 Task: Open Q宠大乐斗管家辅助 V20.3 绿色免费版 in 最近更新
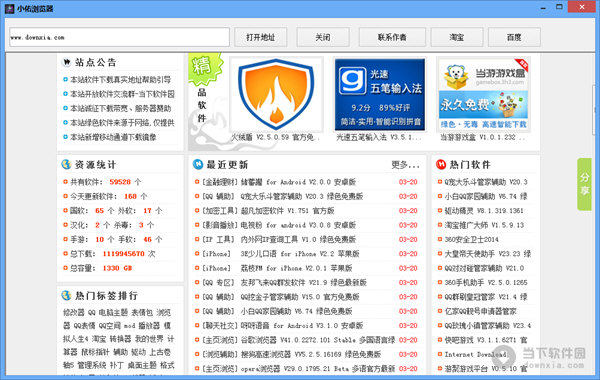[302, 196]
